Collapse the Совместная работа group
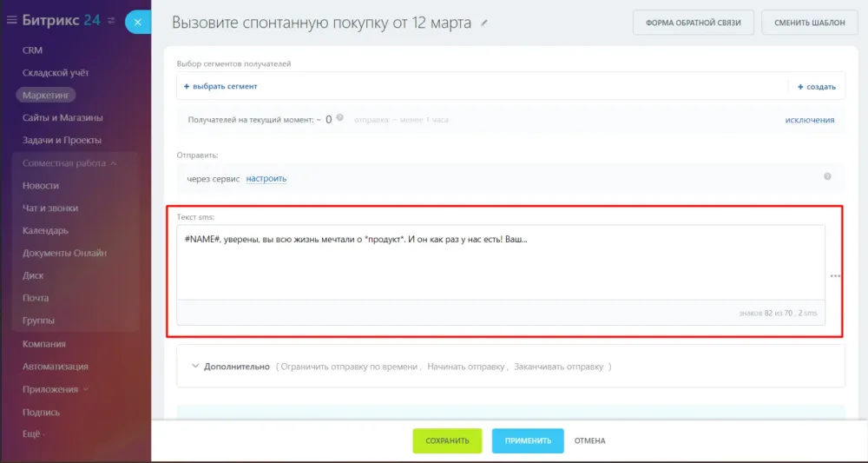Viewport: 868px width, 463px height. [x=69, y=163]
